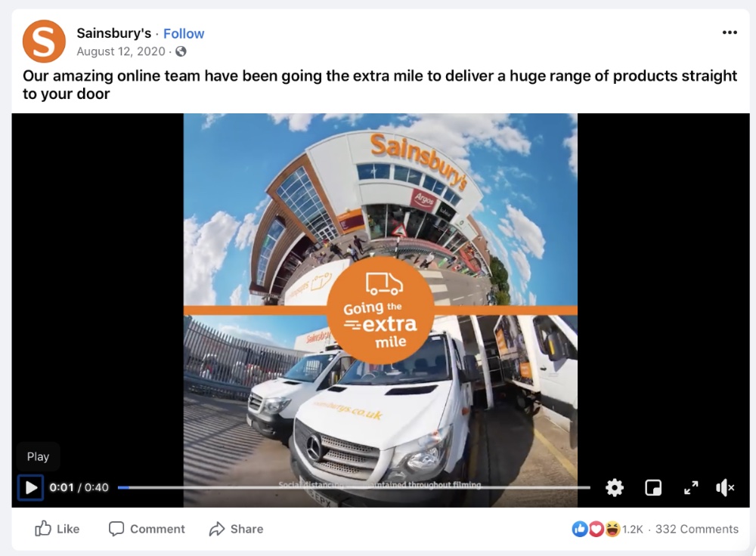Click the heart reaction icon
The image size is (756, 556).
596,529
